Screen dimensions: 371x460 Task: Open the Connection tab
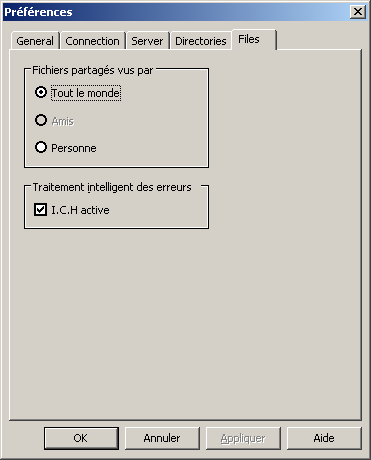[x=92, y=41]
